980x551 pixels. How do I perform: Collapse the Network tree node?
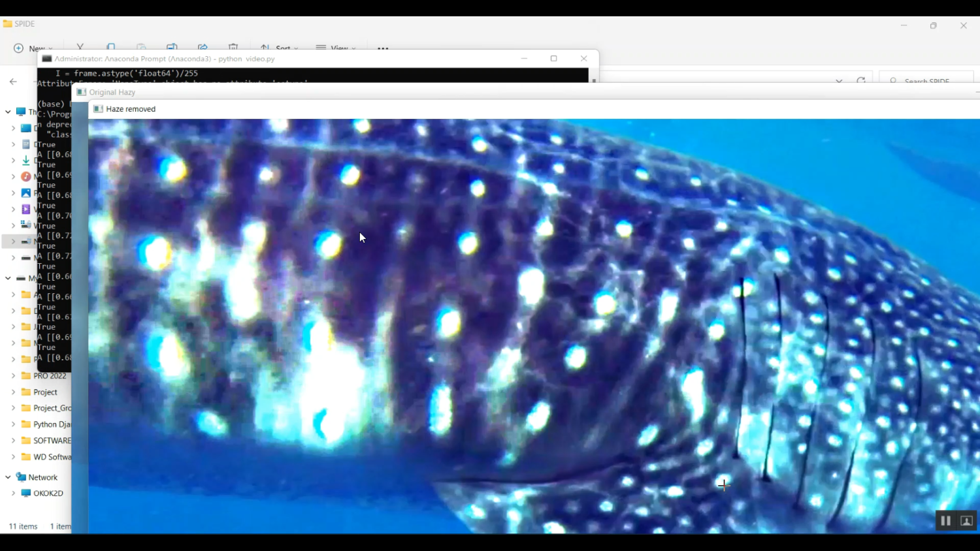pos(8,477)
